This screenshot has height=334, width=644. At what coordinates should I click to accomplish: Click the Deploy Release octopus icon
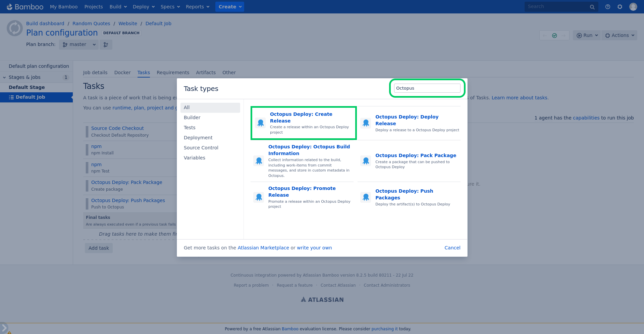(366, 123)
